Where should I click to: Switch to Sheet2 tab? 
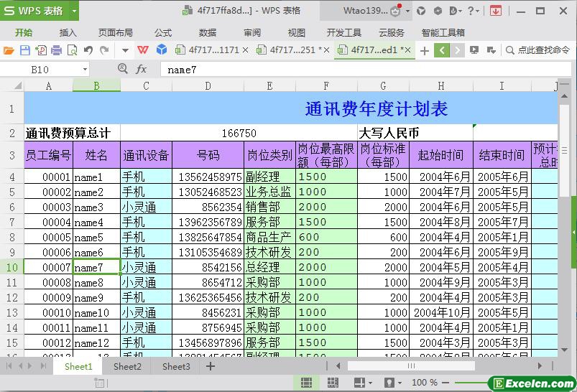pyautogui.click(x=127, y=366)
